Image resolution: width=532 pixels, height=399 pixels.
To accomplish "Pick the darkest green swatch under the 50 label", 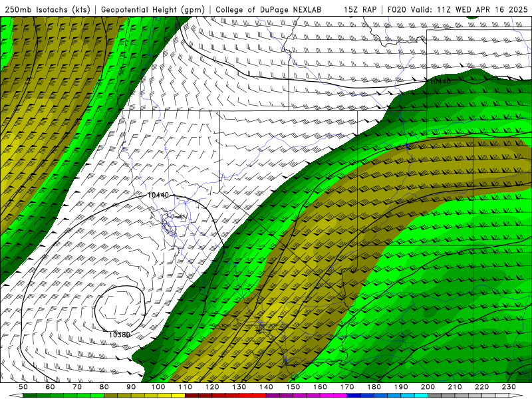I will pyautogui.click(x=30, y=396).
